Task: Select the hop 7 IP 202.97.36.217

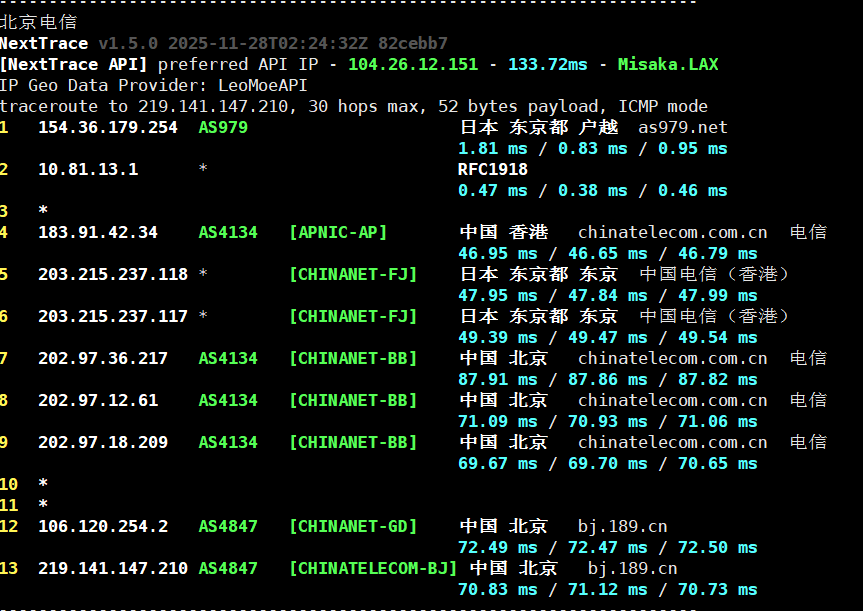Action: [103, 358]
